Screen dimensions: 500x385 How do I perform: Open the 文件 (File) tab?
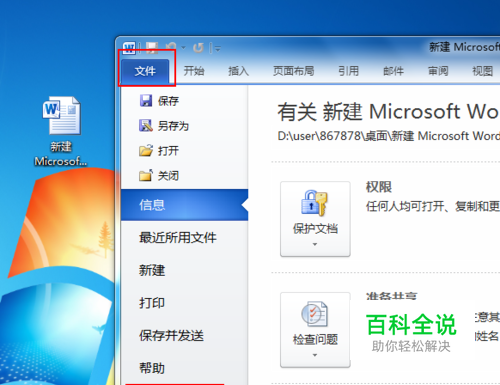pyautogui.click(x=145, y=71)
